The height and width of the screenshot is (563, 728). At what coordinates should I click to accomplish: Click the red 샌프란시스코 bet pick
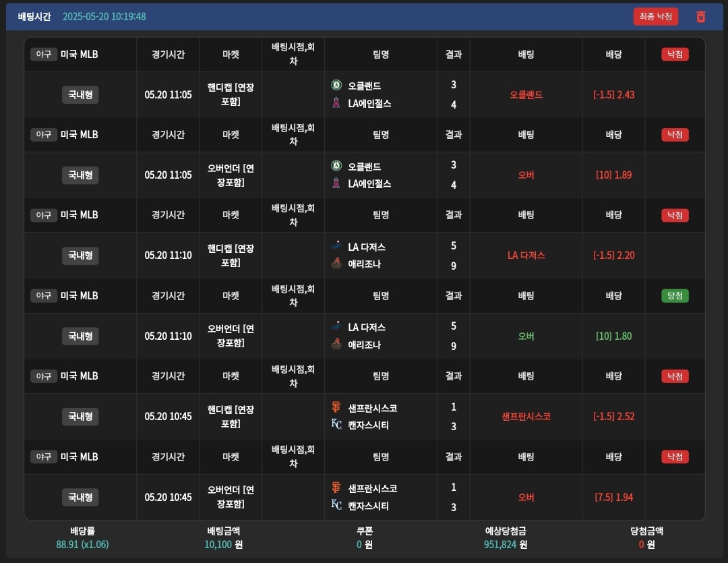pyautogui.click(x=526, y=417)
